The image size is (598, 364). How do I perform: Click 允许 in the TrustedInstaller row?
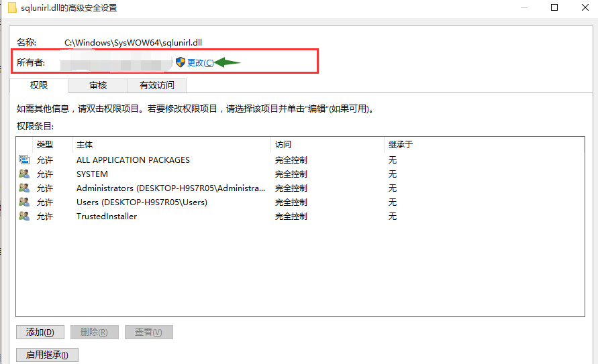coord(44,217)
